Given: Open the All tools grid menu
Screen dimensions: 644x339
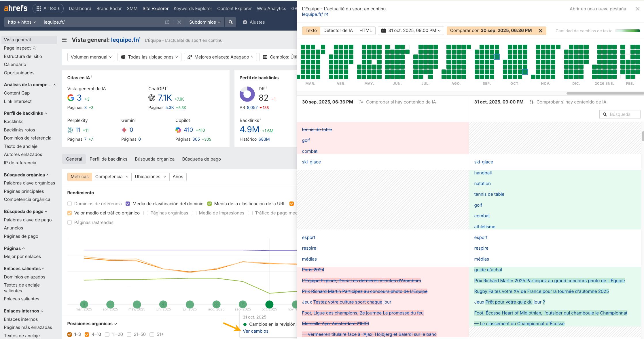Looking at the screenshot, I should pyautogui.click(x=48, y=8).
